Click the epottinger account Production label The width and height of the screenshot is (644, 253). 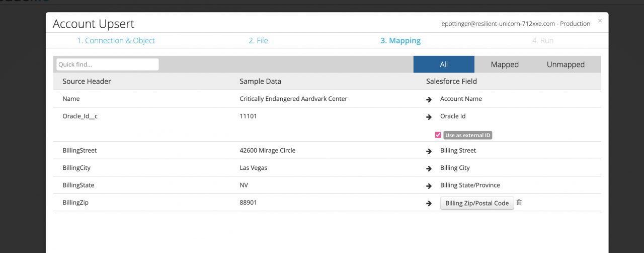tap(516, 24)
